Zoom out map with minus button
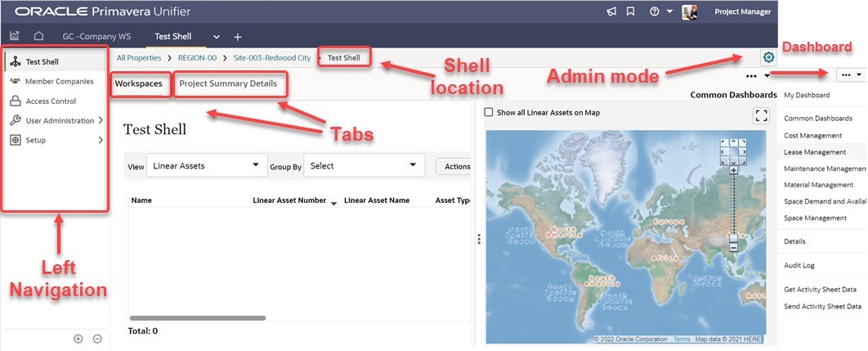Screen dimensions: 868x351 click(733, 248)
